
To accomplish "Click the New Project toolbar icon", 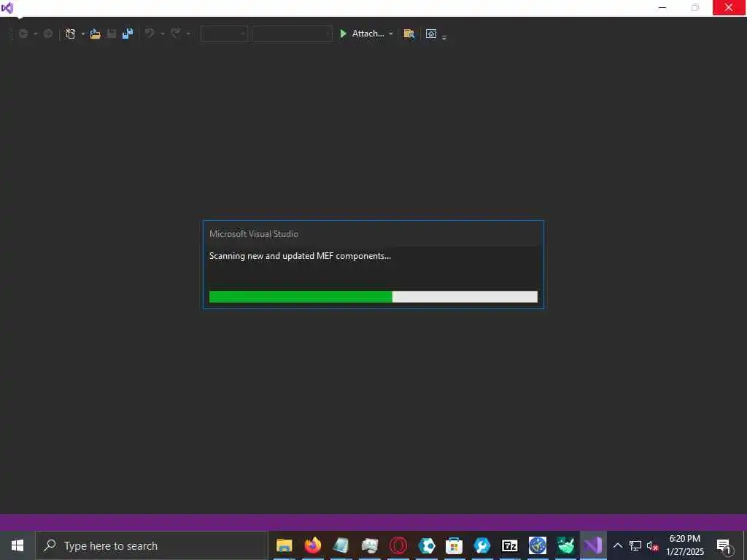I will 71,34.
